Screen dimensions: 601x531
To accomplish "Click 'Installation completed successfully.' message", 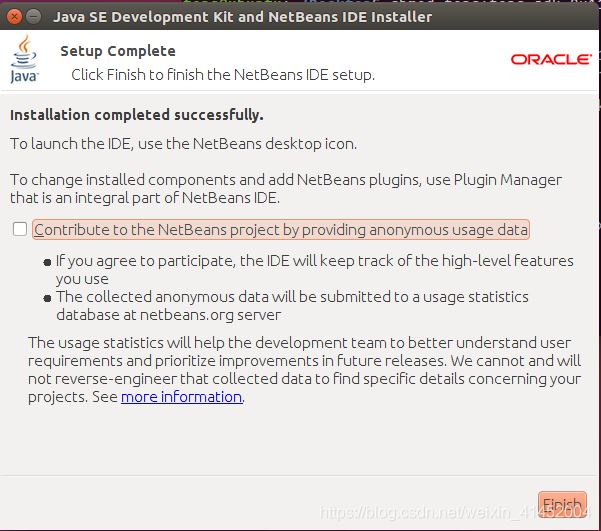I will tap(137, 114).
